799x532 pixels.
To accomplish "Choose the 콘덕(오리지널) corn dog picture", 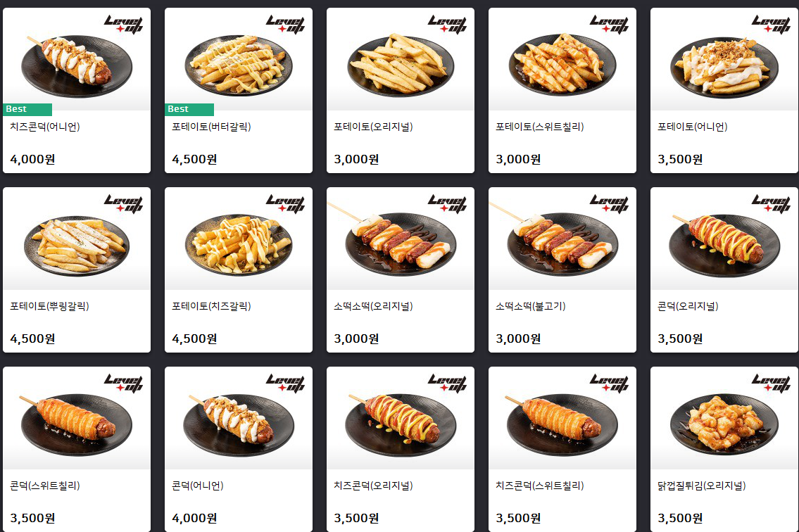I will tap(724, 239).
